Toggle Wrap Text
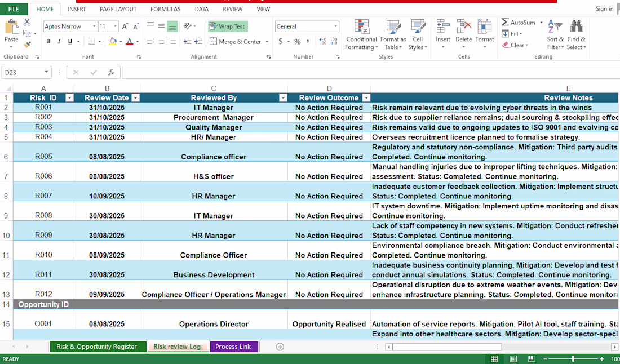 click(x=228, y=26)
